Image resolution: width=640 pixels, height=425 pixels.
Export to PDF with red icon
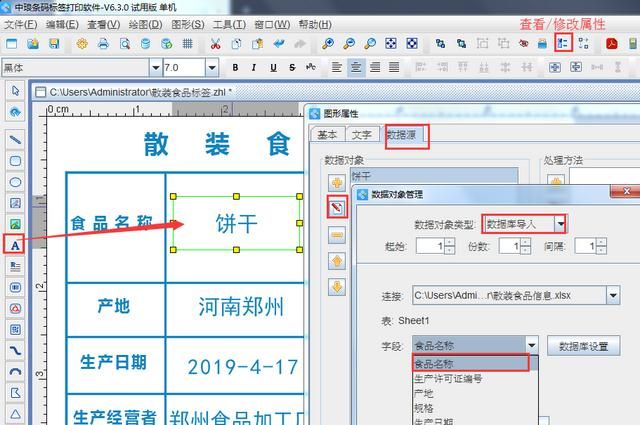(611, 43)
